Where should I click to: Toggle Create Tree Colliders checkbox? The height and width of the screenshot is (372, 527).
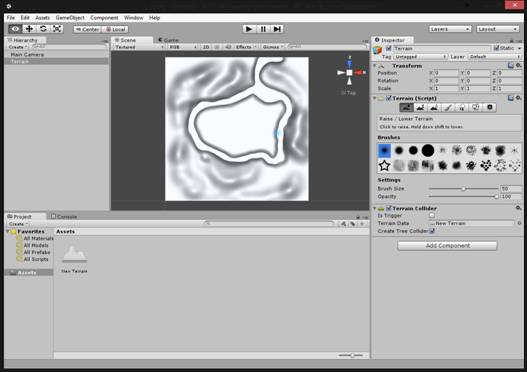432,231
